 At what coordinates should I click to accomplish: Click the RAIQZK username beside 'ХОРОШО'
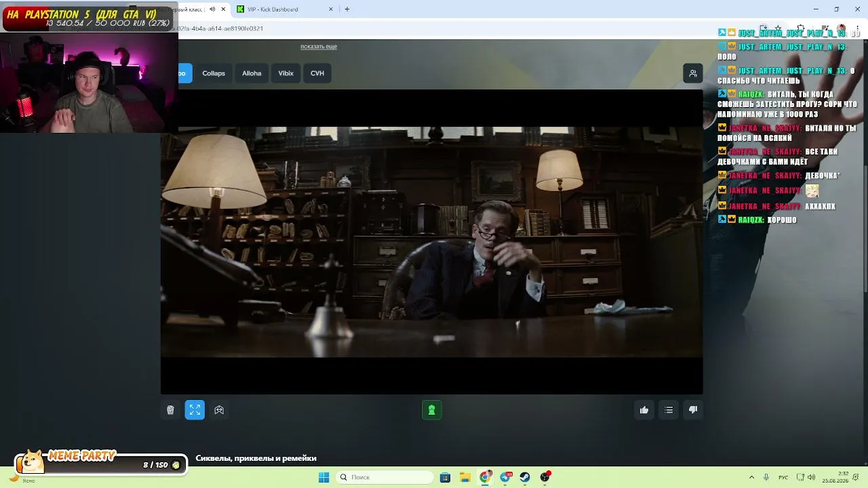[751, 220]
